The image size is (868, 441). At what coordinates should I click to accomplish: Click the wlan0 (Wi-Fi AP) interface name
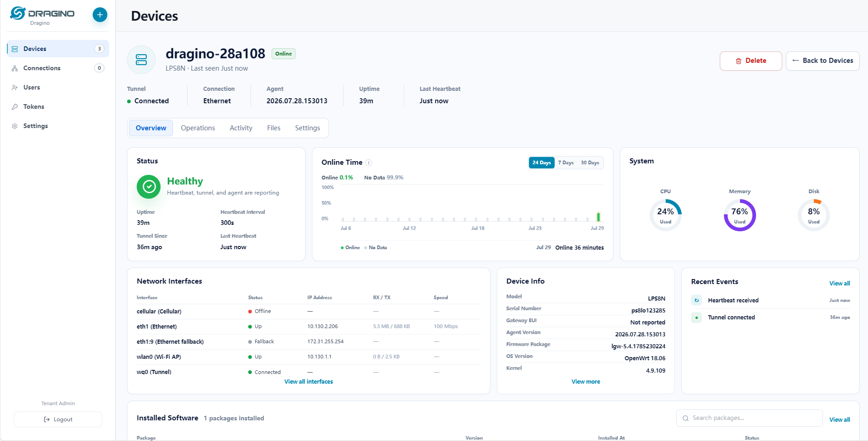pos(159,357)
